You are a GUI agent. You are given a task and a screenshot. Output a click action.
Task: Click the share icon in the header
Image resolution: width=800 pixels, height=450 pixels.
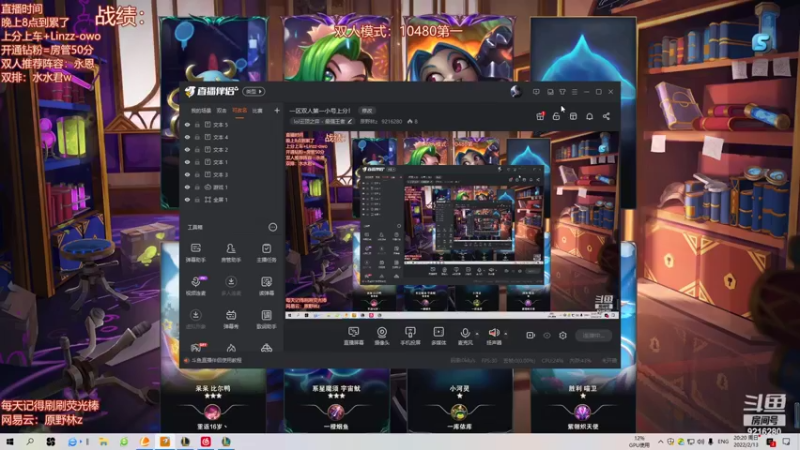(606, 116)
